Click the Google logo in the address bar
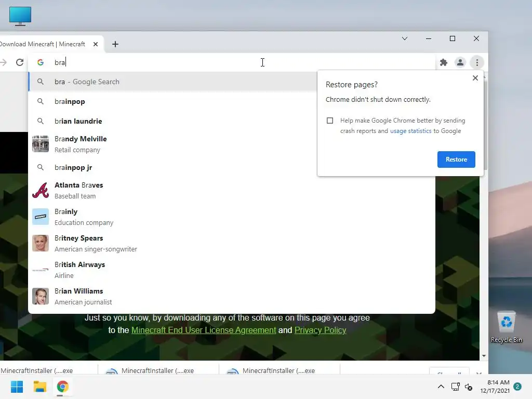The image size is (532, 399). [x=41, y=62]
